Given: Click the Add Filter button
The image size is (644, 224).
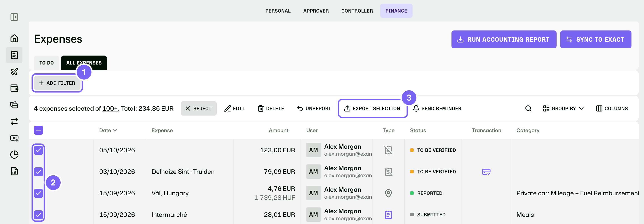Looking at the screenshot, I should pos(57,83).
